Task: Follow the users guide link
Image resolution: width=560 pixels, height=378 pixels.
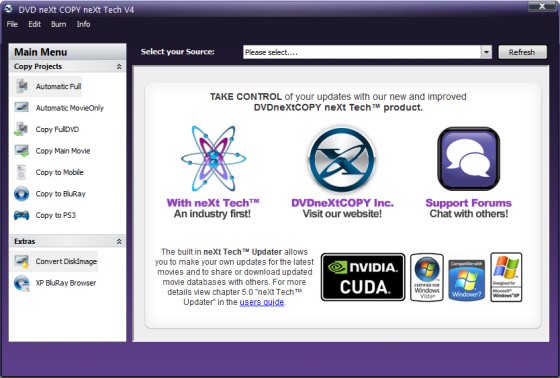Action: [x=262, y=302]
